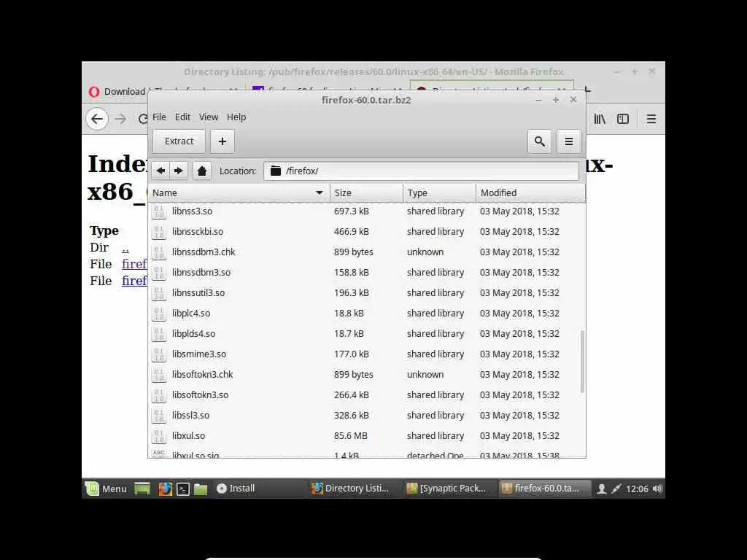The width and height of the screenshot is (747, 560).
Task: Select the libssl3.so row
Action: click(x=367, y=415)
